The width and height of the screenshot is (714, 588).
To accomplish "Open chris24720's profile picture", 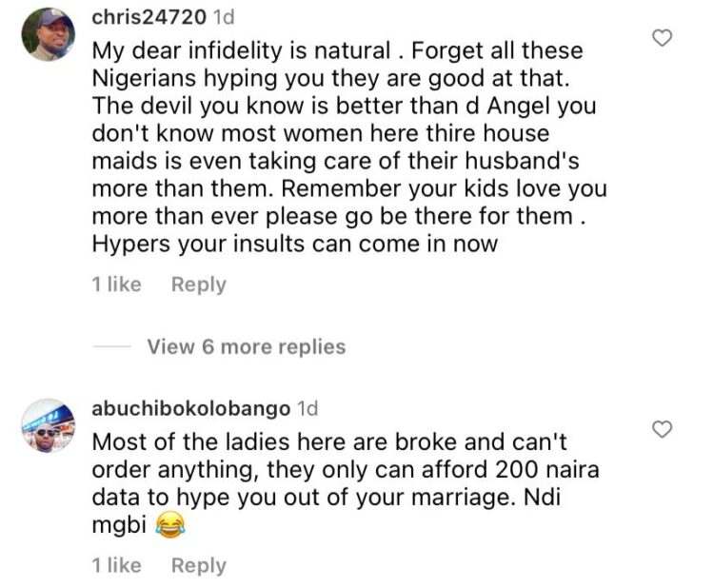I will 48,34.
